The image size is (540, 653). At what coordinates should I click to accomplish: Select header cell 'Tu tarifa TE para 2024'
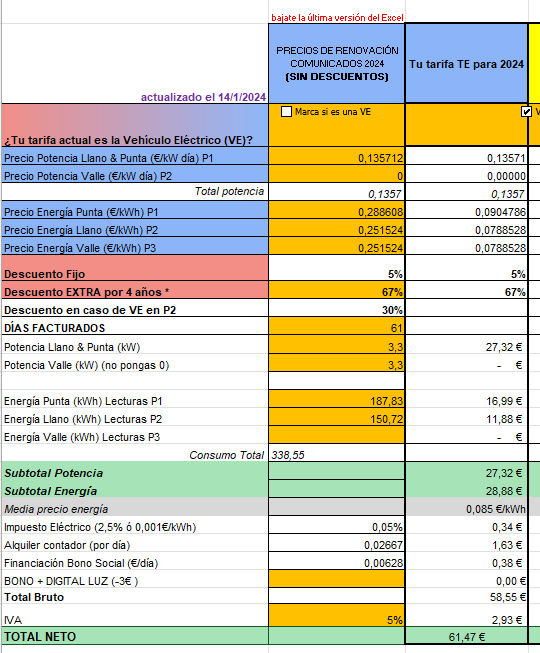click(466, 63)
